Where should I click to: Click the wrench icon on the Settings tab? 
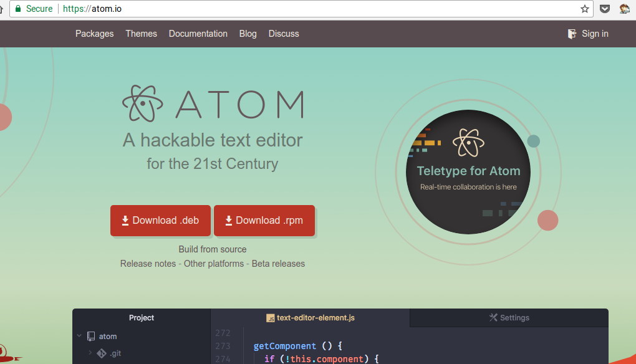tap(493, 317)
